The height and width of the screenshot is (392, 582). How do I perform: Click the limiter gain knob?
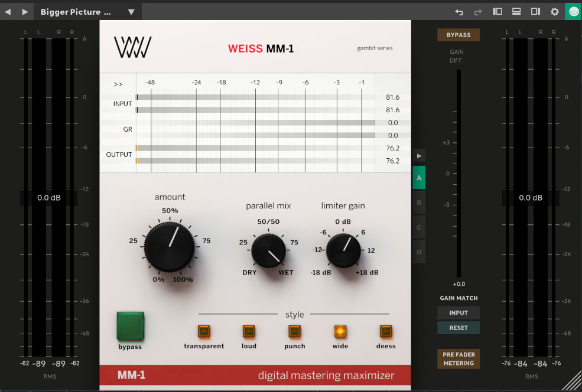(x=343, y=251)
